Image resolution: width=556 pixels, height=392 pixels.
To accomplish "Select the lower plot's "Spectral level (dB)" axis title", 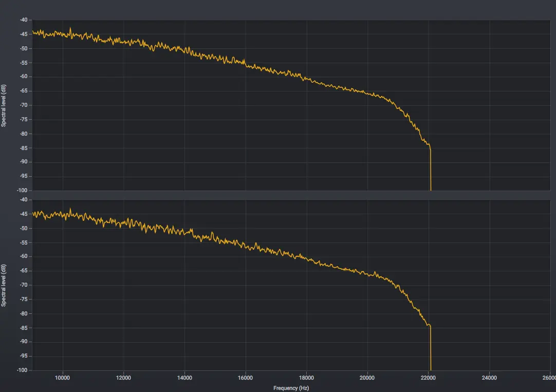I will [x=4, y=285].
